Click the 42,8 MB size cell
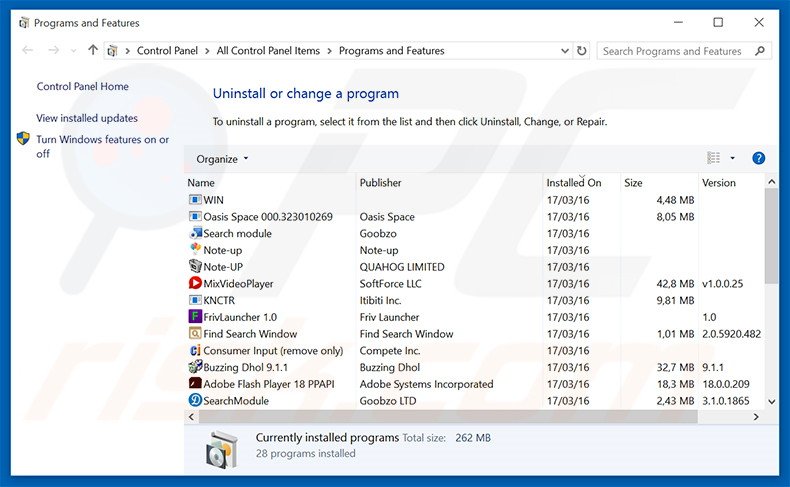Screen dimensions: 790x487 (675, 284)
